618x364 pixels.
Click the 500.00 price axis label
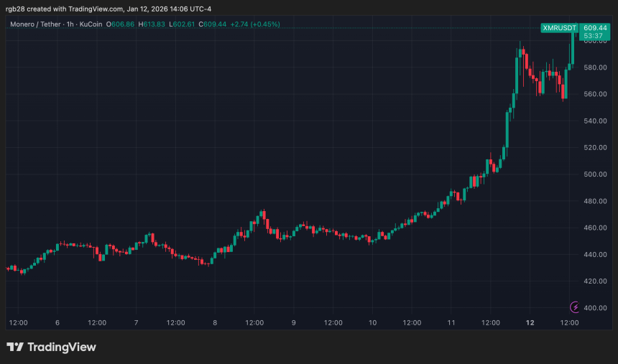(594, 174)
